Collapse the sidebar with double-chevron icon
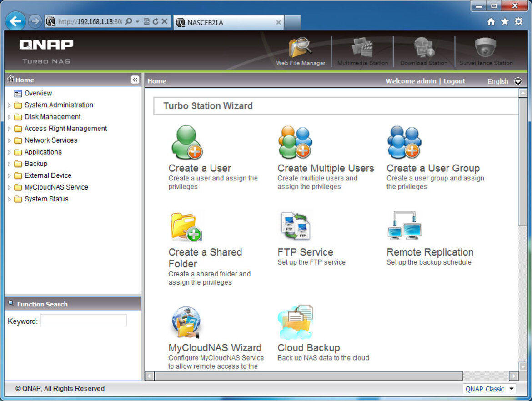Image resolution: width=532 pixels, height=401 pixels. click(135, 80)
